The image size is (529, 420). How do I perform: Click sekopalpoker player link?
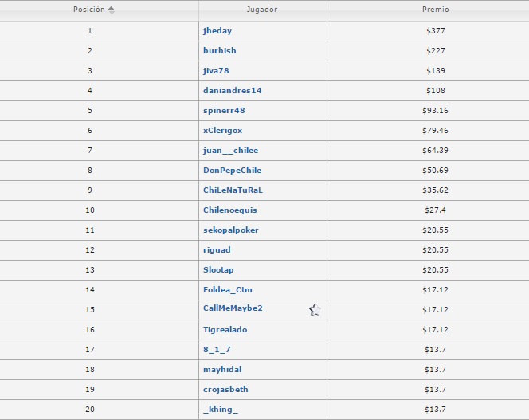(230, 230)
